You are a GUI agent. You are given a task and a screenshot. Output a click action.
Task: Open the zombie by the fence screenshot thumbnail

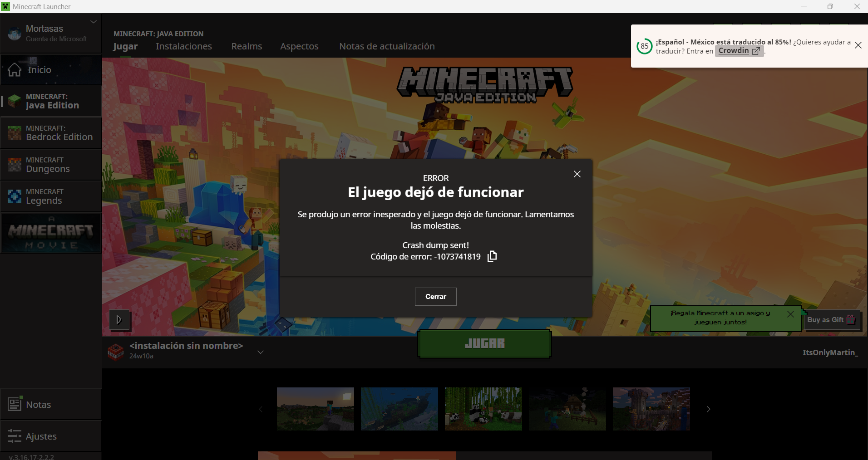567,409
